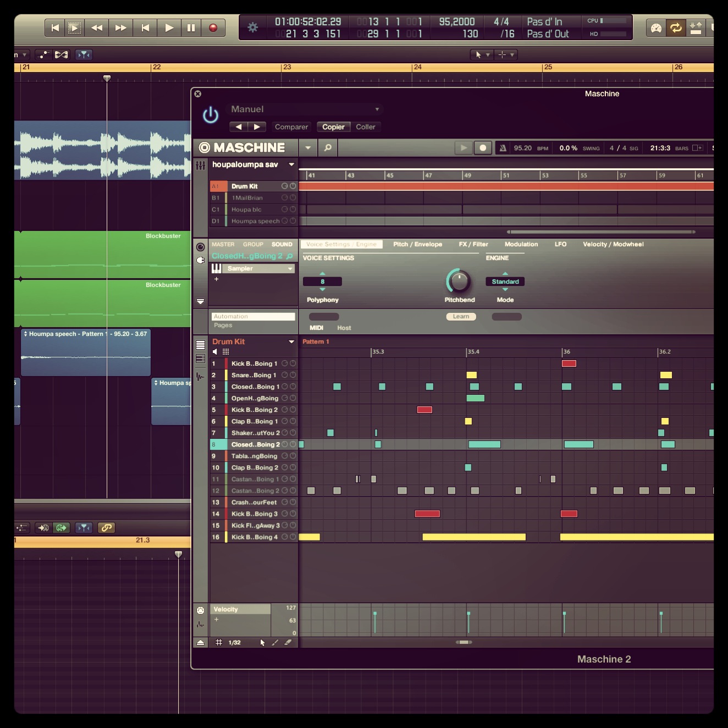
Task: Click the Maschine header play button
Action: click(464, 148)
